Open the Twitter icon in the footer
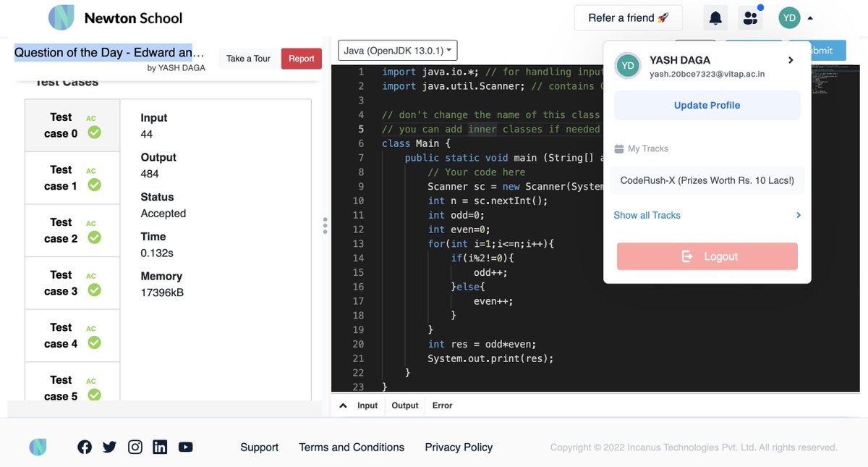 [109, 447]
